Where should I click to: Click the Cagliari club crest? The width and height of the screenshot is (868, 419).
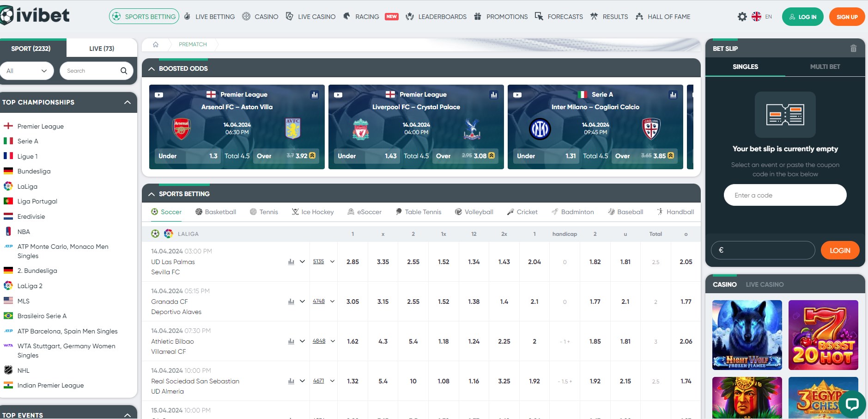[x=651, y=129]
